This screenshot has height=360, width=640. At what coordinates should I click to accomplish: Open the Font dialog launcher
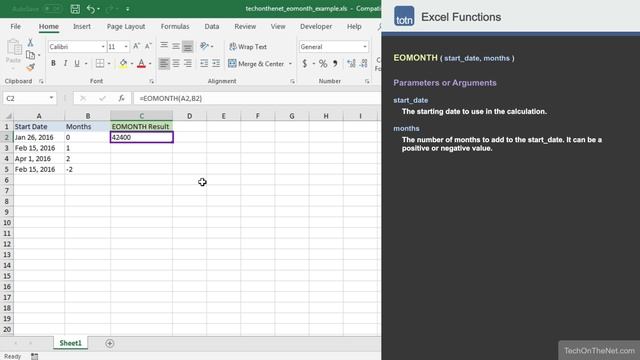click(x=151, y=81)
